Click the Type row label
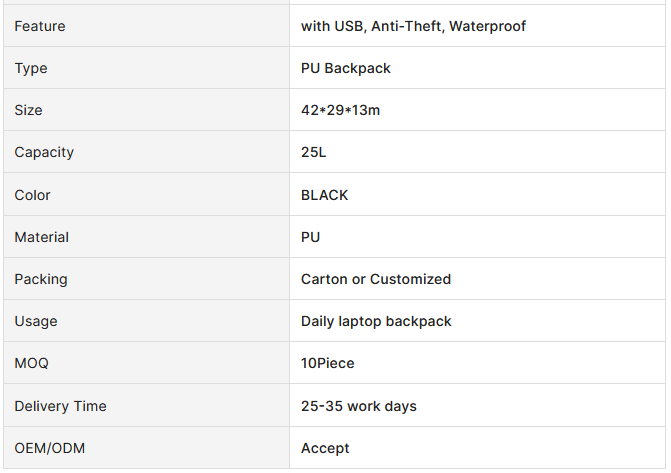 coord(31,68)
